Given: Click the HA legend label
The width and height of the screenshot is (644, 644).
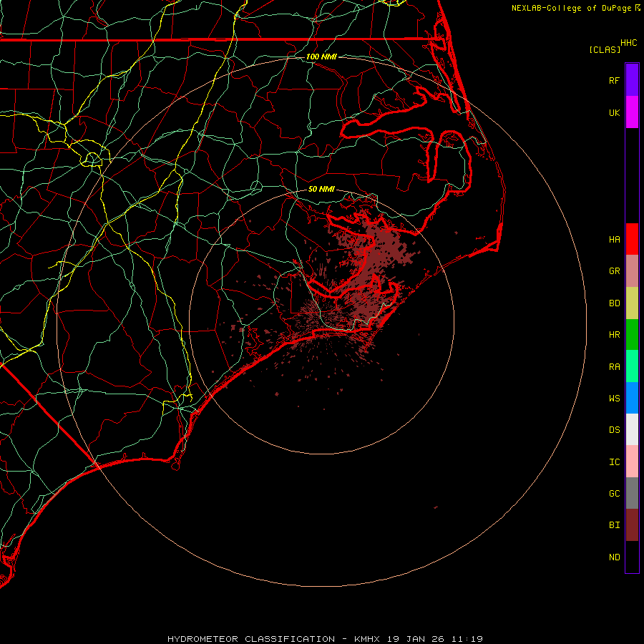Looking at the screenshot, I should pos(615,239).
